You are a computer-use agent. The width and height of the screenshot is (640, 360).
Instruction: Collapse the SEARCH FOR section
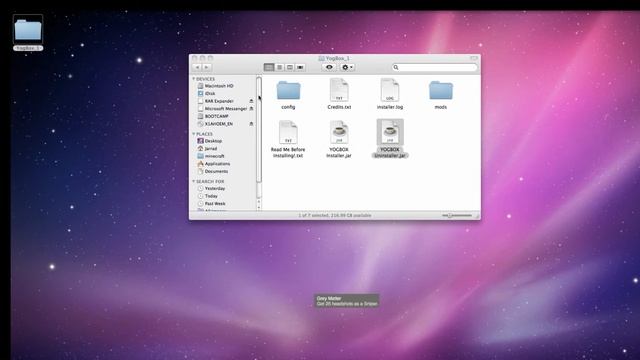tap(194, 181)
